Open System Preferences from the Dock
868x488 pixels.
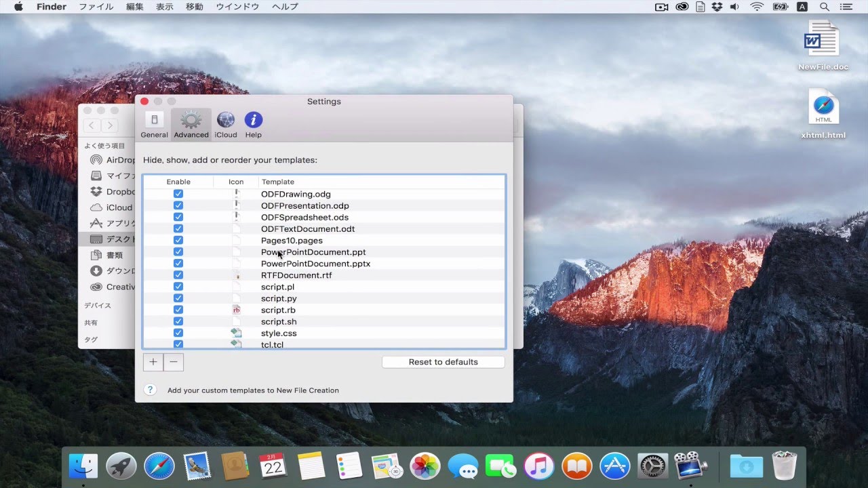tap(652, 466)
